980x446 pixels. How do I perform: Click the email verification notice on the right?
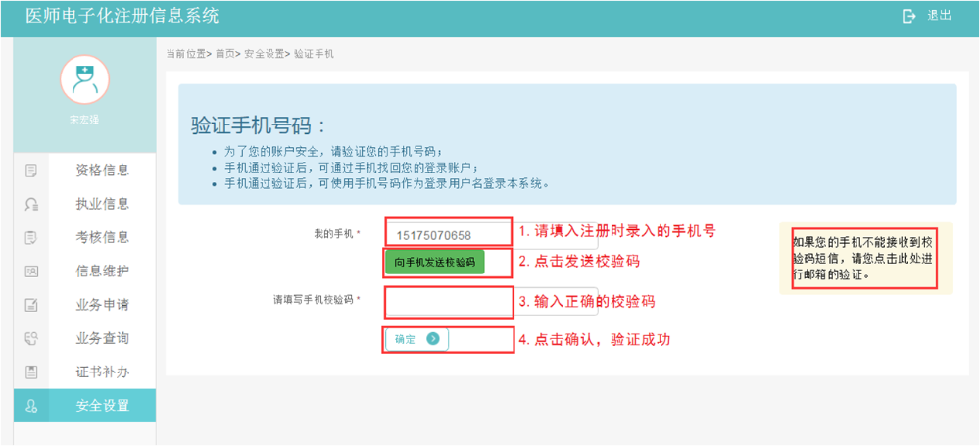863,258
